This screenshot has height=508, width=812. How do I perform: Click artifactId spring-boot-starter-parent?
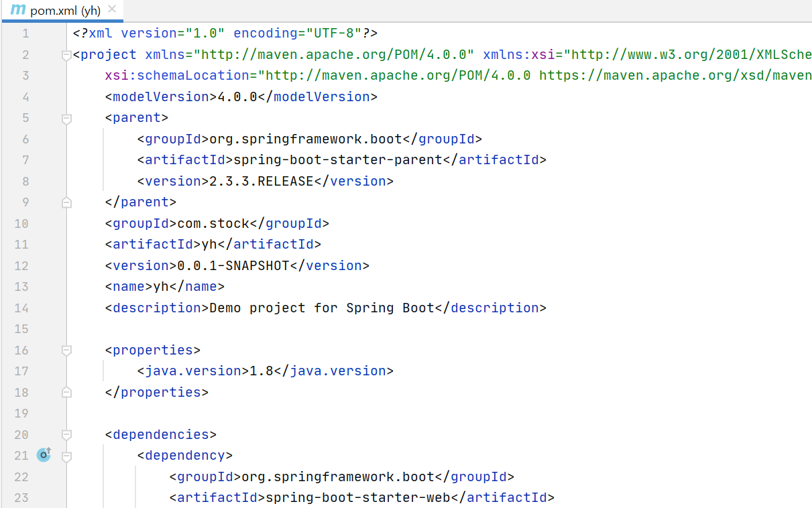coord(338,160)
